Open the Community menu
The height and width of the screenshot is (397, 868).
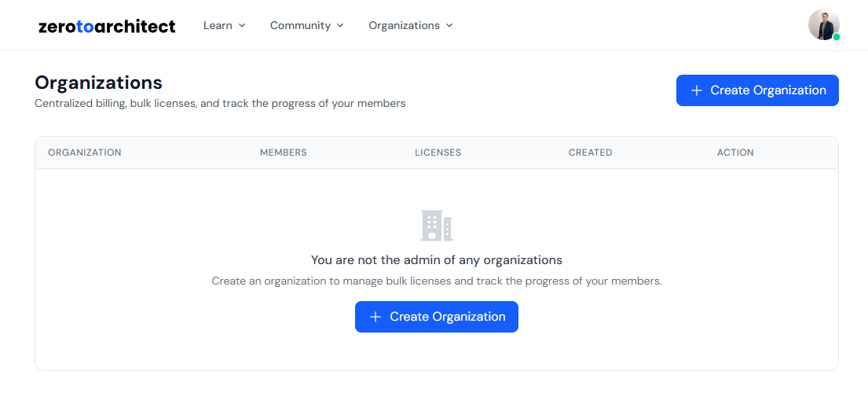300,25
